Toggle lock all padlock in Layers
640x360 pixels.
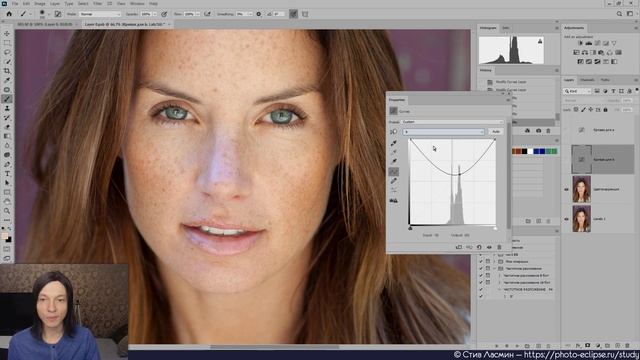click(x=605, y=109)
